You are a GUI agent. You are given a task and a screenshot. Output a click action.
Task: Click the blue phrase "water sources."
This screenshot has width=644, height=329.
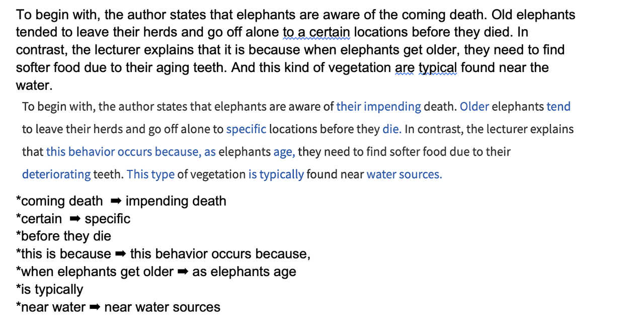coord(404,175)
